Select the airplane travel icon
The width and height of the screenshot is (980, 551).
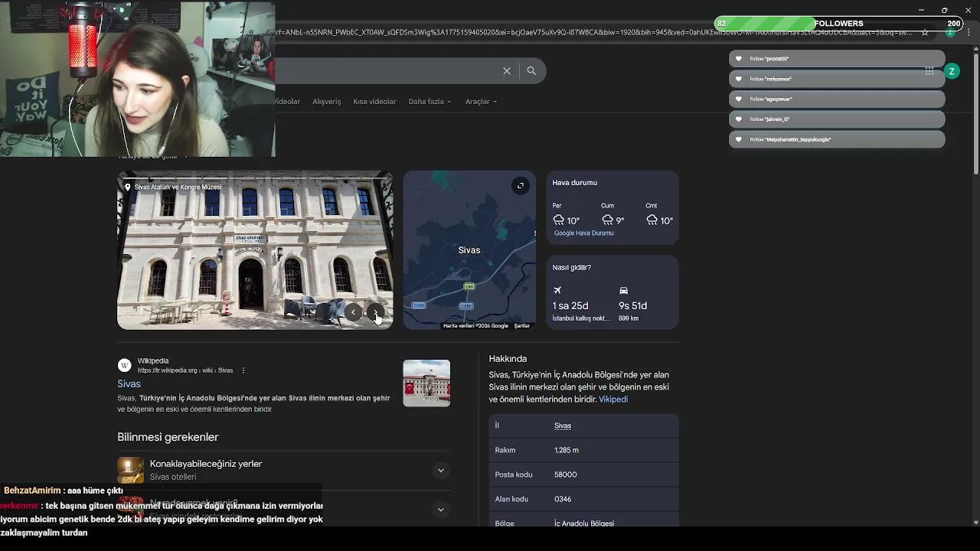pyautogui.click(x=557, y=290)
